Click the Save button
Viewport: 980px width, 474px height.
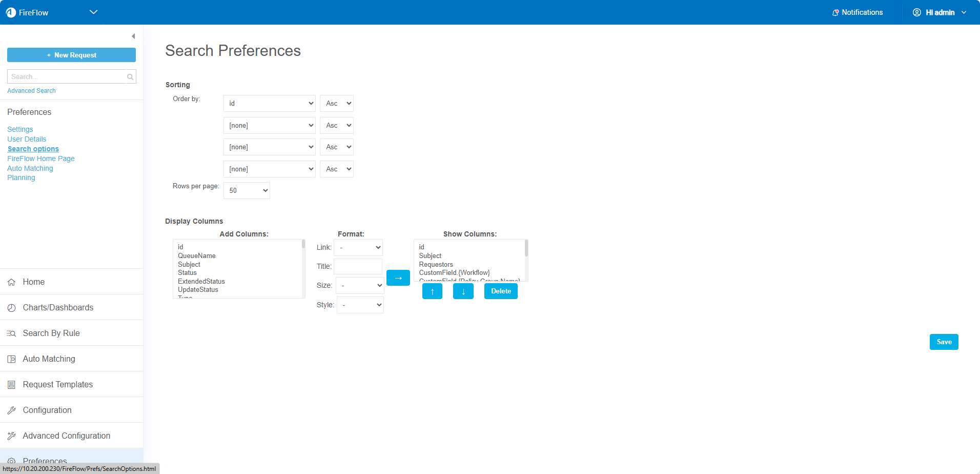pos(944,342)
